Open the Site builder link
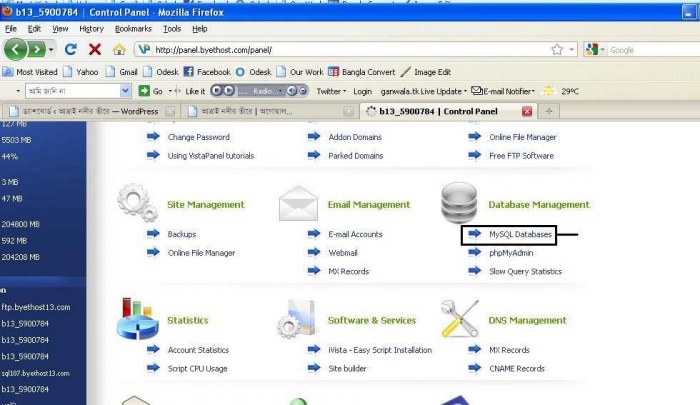 [347, 368]
